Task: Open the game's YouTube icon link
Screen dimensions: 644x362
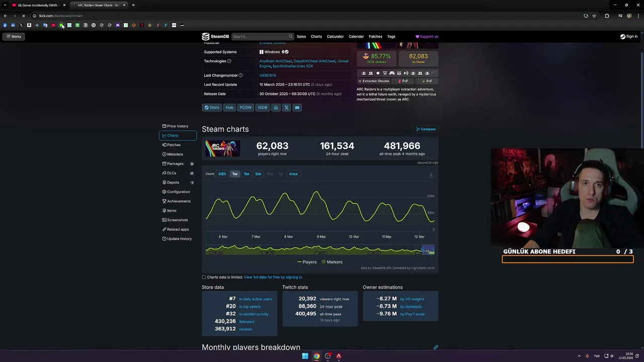Action: [x=297, y=108]
